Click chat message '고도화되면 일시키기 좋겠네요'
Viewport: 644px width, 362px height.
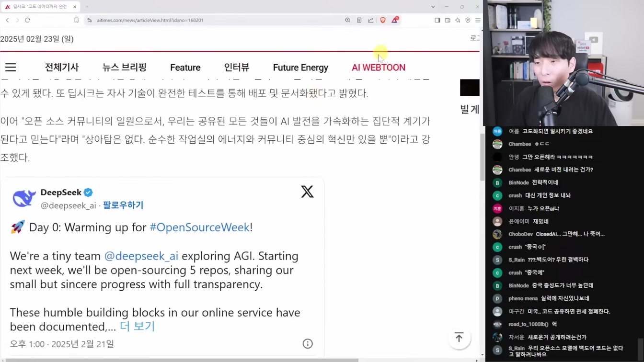tap(557, 131)
